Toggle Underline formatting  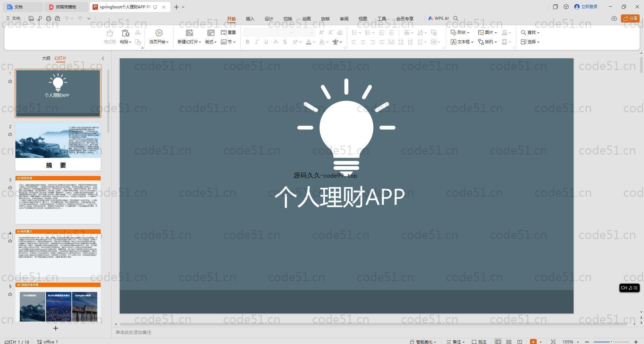coord(266,42)
